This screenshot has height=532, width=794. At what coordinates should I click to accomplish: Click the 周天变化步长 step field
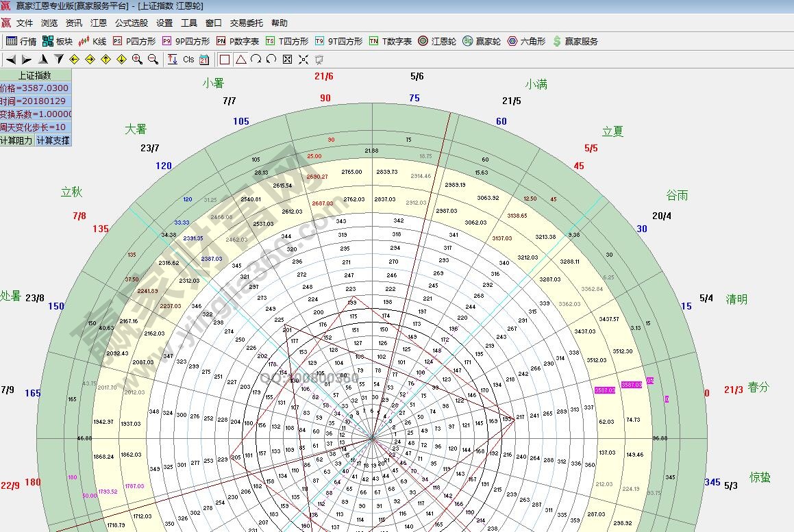point(35,127)
